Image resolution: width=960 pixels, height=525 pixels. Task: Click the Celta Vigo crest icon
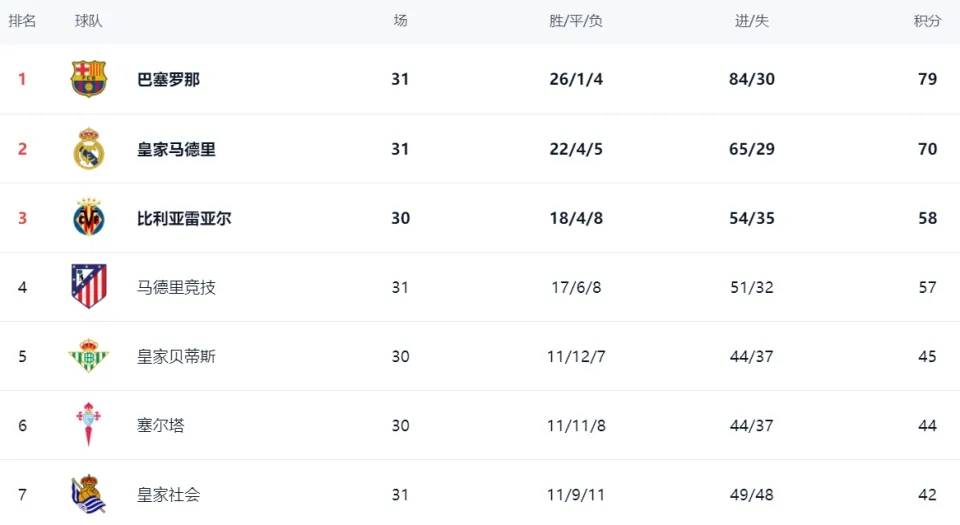88,425
